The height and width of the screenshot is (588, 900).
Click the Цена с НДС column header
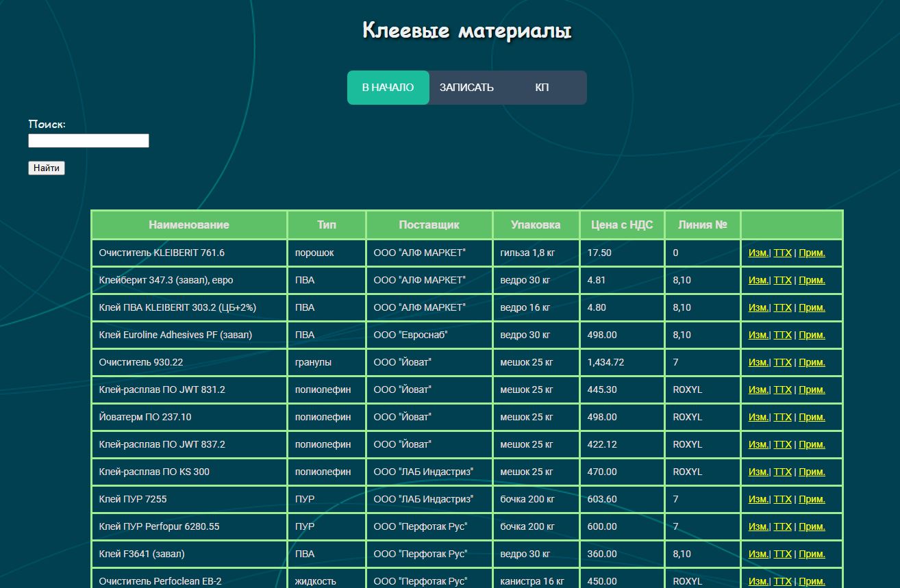click(622, 225)
